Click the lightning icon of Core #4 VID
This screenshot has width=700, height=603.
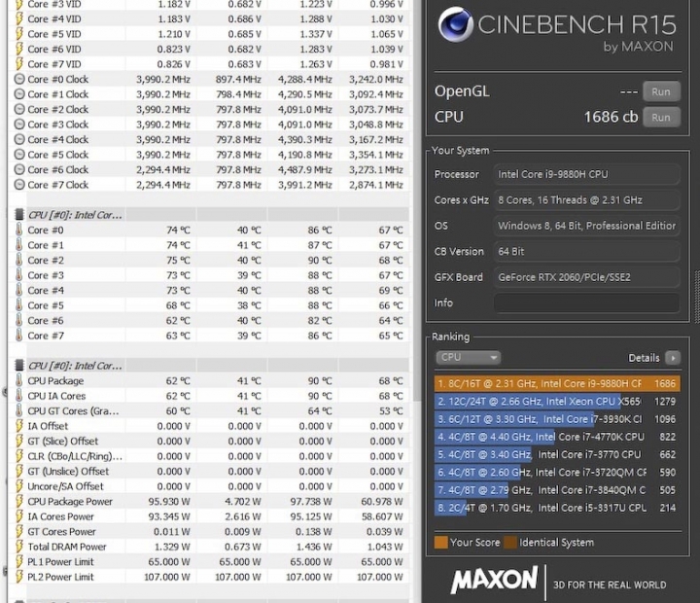(x=19, y=18)
